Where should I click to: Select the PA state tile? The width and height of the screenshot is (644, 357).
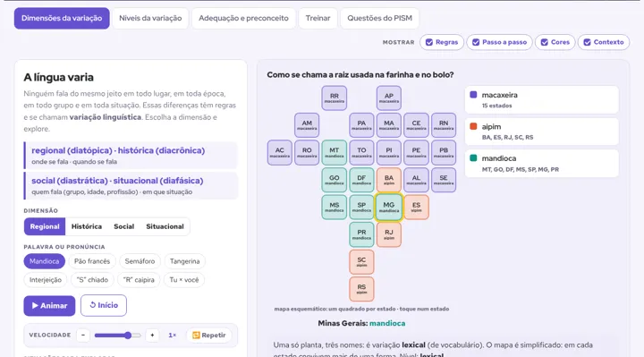361,125
